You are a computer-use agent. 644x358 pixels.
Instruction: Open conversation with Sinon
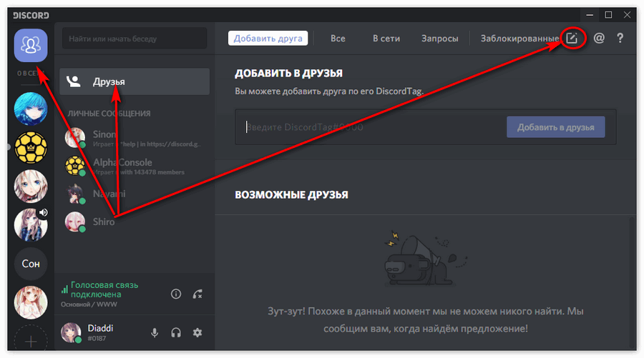(x=135, y=138)
